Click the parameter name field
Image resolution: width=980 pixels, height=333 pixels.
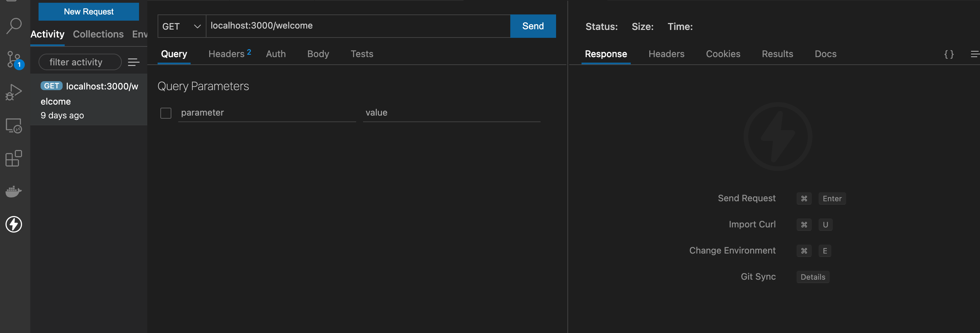267,113
